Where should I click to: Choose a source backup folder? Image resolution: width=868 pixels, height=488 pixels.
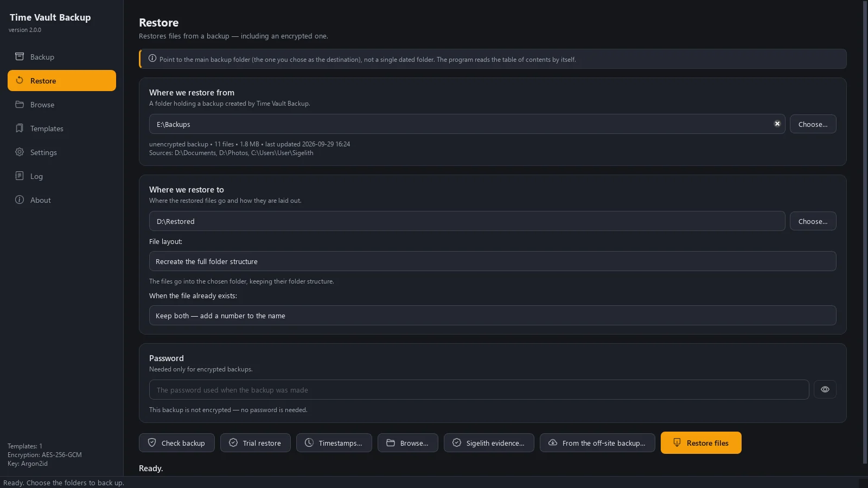tap(813, 124)
